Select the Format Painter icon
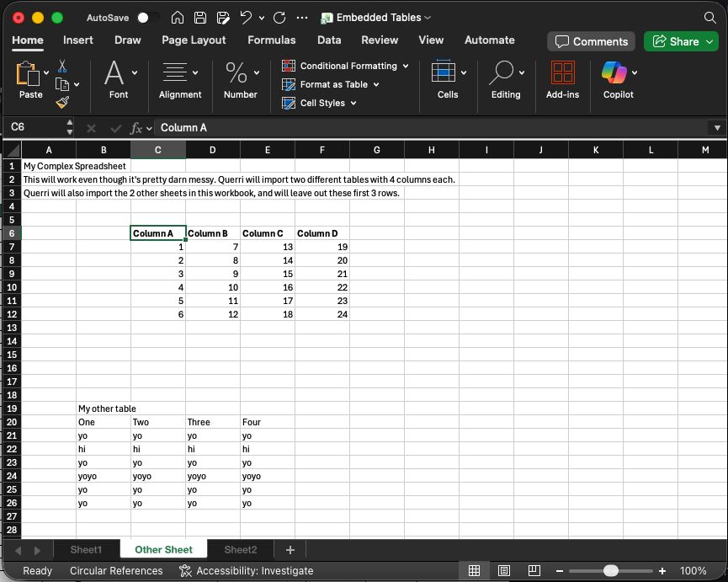 coord(62,102)
